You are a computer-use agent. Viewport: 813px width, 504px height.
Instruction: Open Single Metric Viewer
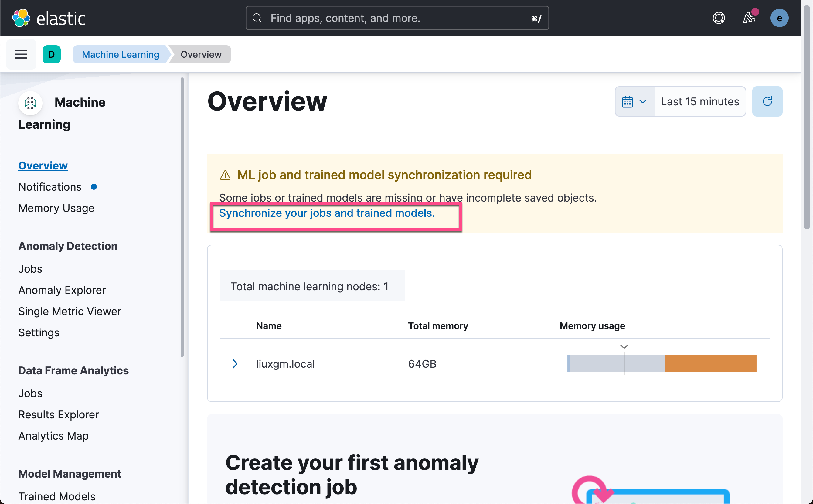point(70,311)
